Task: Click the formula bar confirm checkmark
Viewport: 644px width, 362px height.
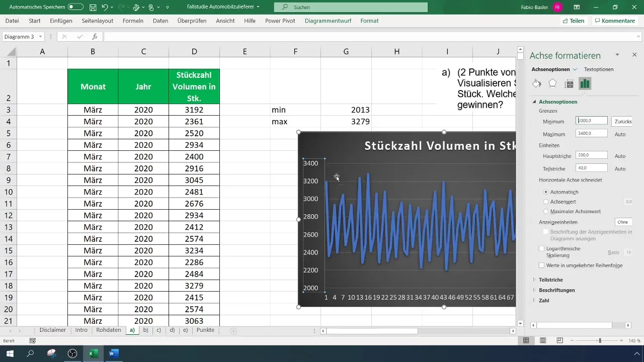Action: point(79,37)
